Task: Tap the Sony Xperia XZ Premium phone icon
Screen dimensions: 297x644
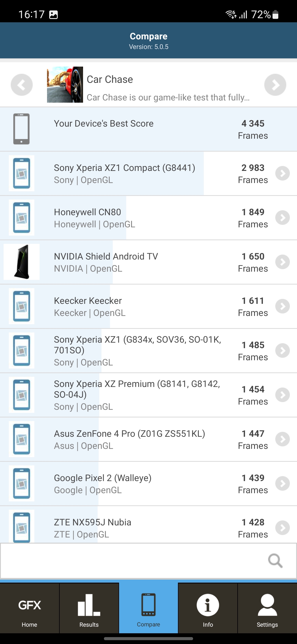Action: (x=21, y=395)
